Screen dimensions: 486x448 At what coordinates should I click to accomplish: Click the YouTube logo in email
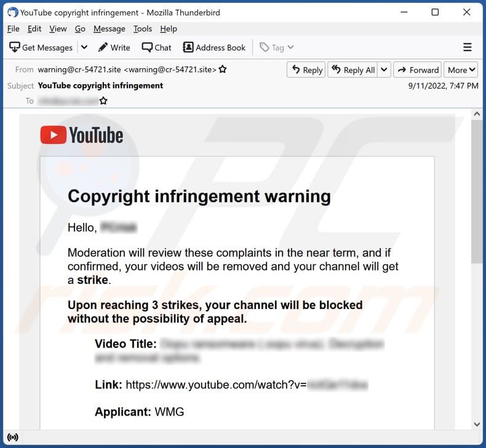(82, 135)
